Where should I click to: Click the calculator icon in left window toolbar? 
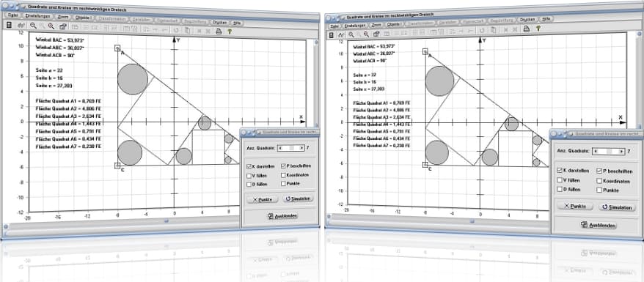tap(10, 25)
